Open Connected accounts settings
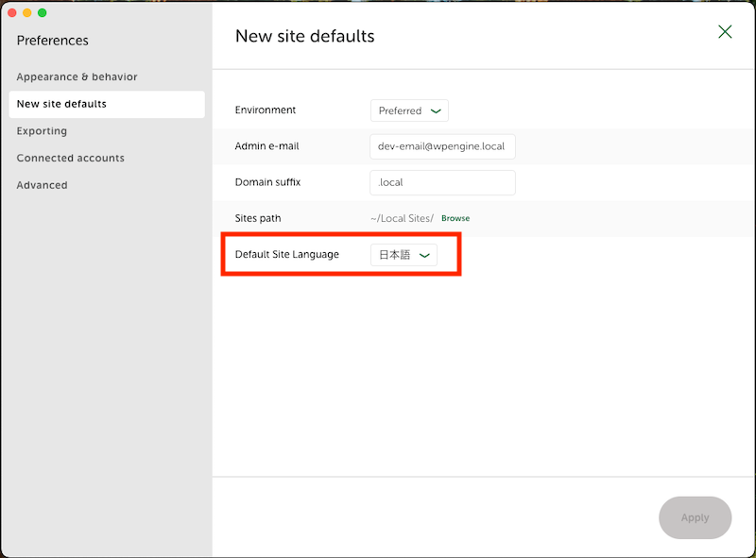Viewport: 756px width, 558px height. [70, 158]
